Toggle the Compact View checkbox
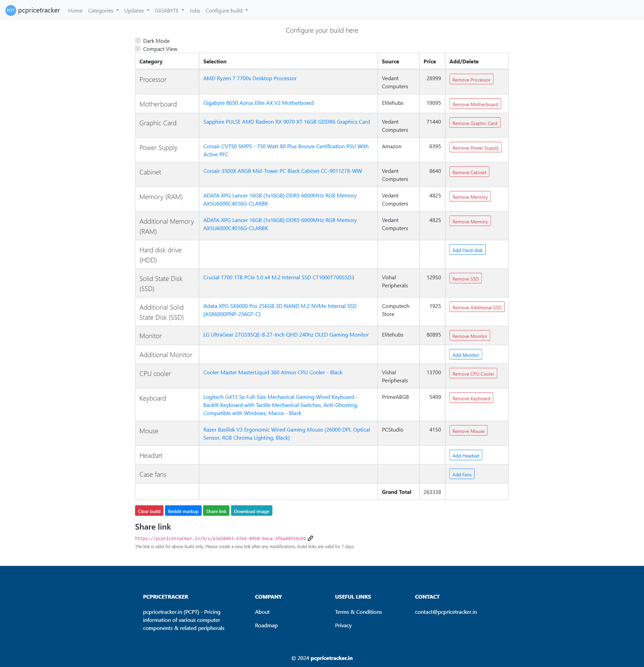The width and height of the screenshot is (644, 667). pyautogui.click(x=138, y=49)
